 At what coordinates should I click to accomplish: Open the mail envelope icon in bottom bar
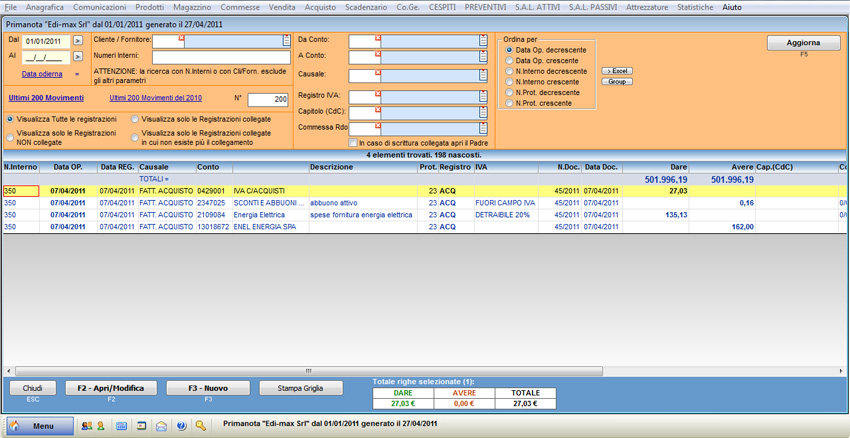click(161, 426)
